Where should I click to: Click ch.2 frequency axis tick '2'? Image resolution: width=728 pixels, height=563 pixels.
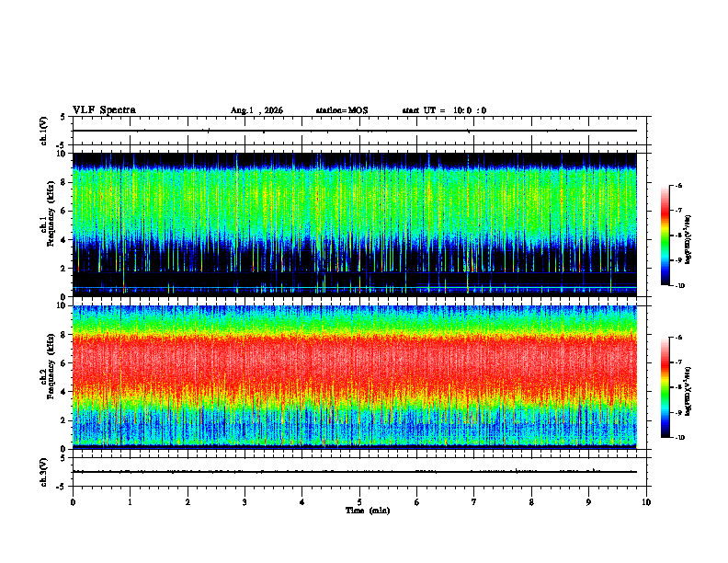(64, 420)
